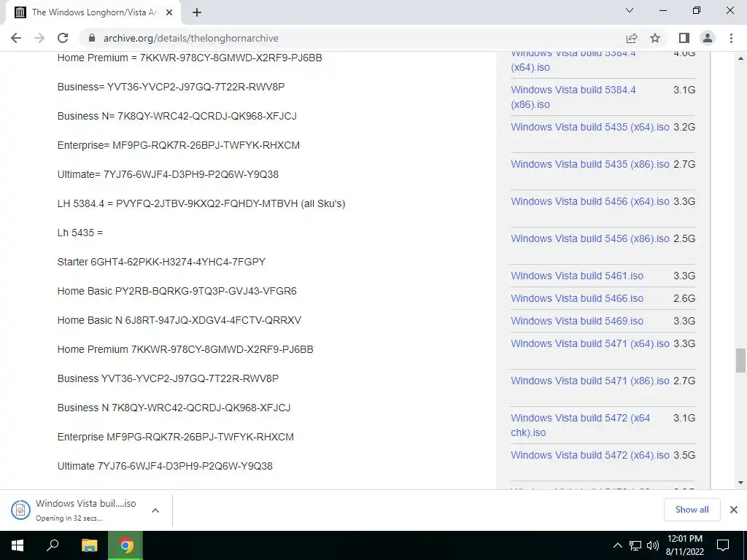Share this page via share icon
Viewport: 747px width, 560px height.
click(x=632, y=38)
